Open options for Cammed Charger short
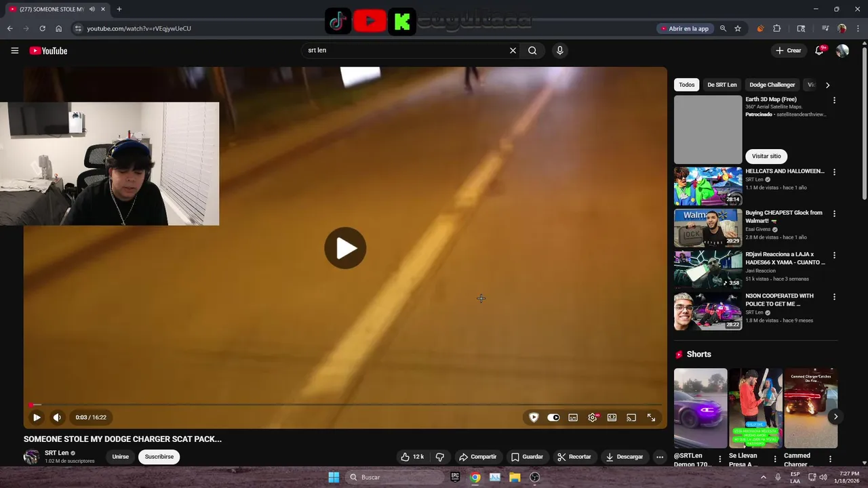868x488 pixels. 830,459
